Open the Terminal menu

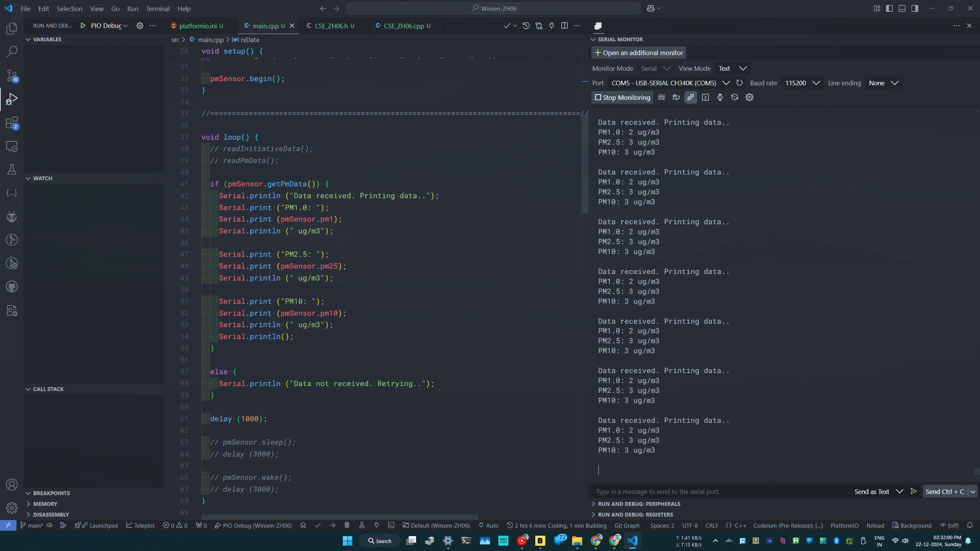pos(158,8)
